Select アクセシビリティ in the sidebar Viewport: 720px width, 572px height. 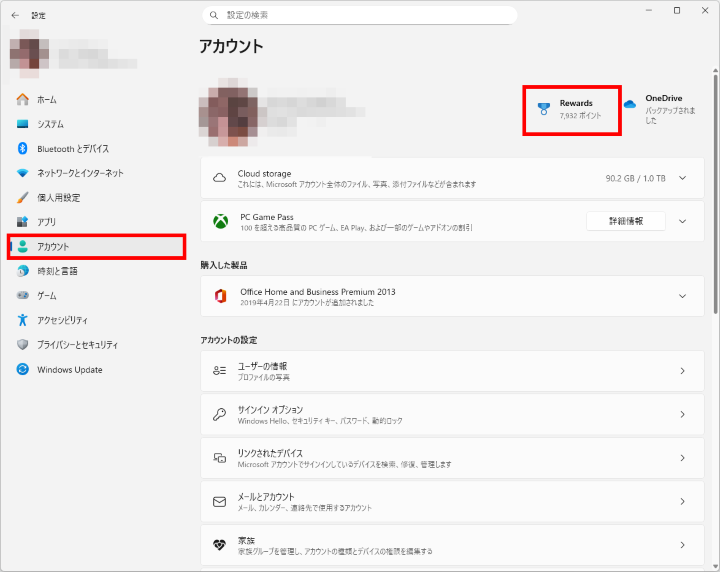tap(96, 320)
